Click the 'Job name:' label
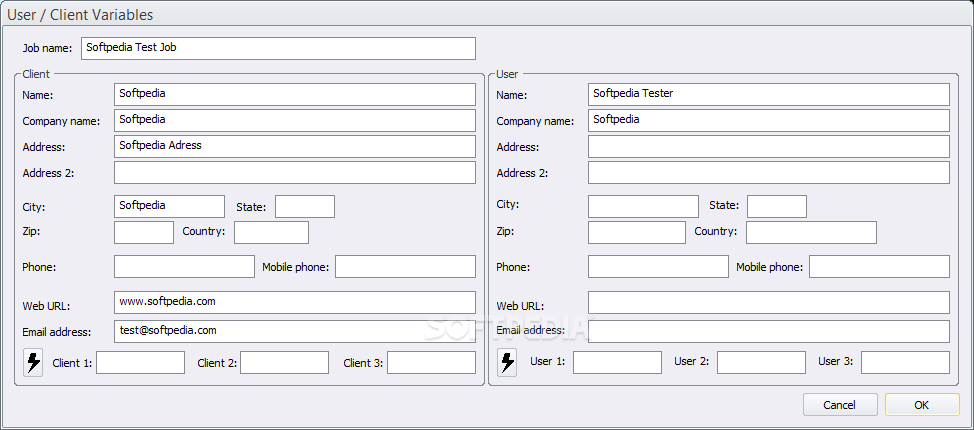Viewport: 974px width, 430px height. coord(48,48)
